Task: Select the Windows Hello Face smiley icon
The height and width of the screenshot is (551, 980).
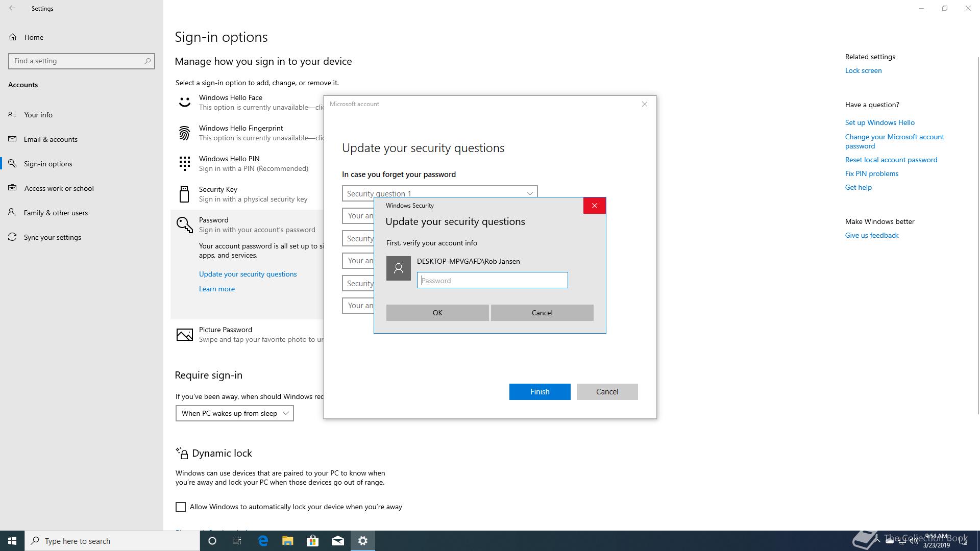Action: click(184, 103)
